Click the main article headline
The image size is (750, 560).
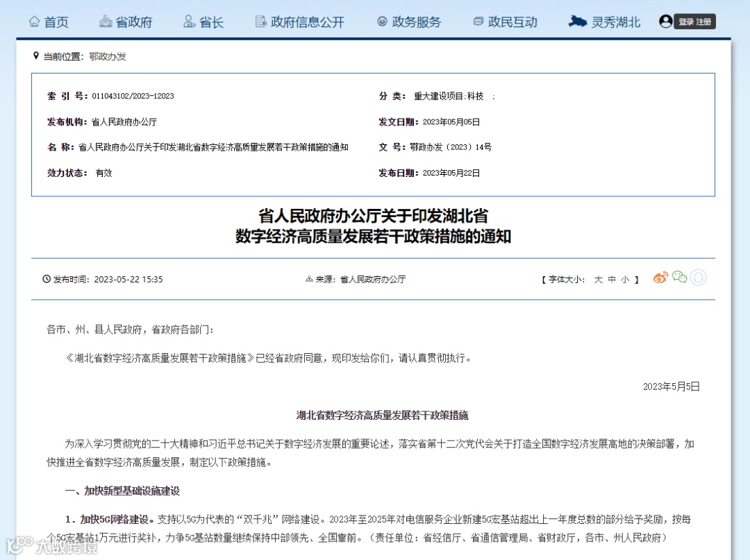[x=373, y=226]
